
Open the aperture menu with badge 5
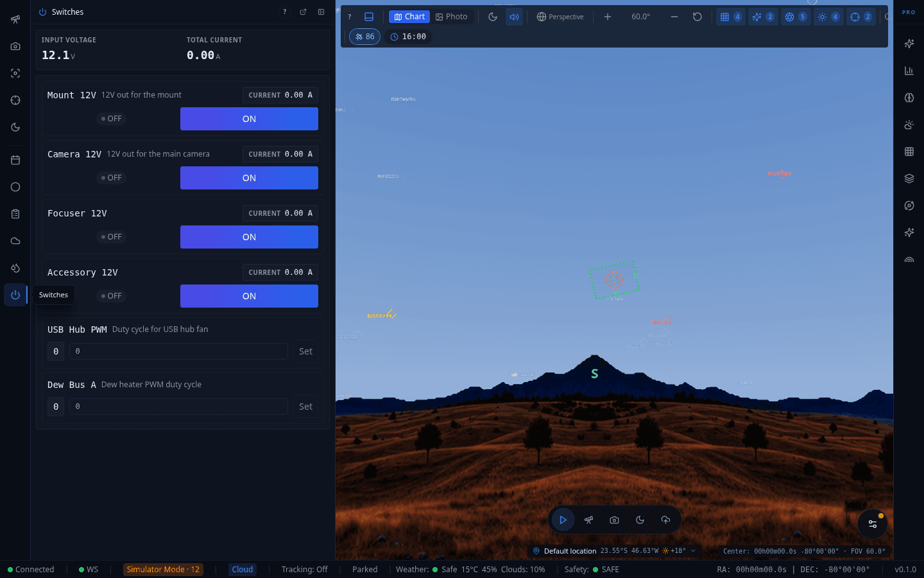click(796, 17)
